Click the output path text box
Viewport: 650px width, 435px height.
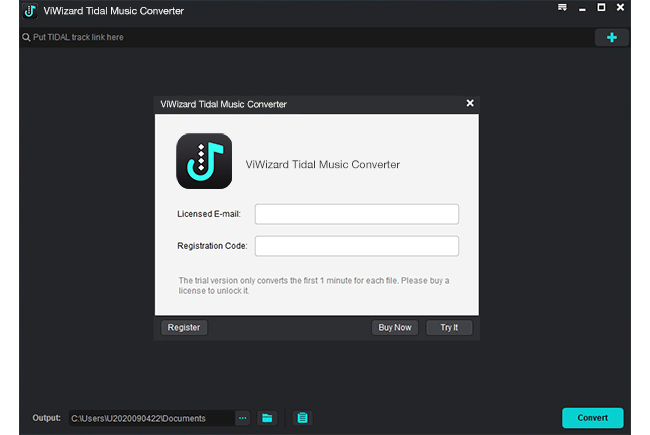point(152,418)
